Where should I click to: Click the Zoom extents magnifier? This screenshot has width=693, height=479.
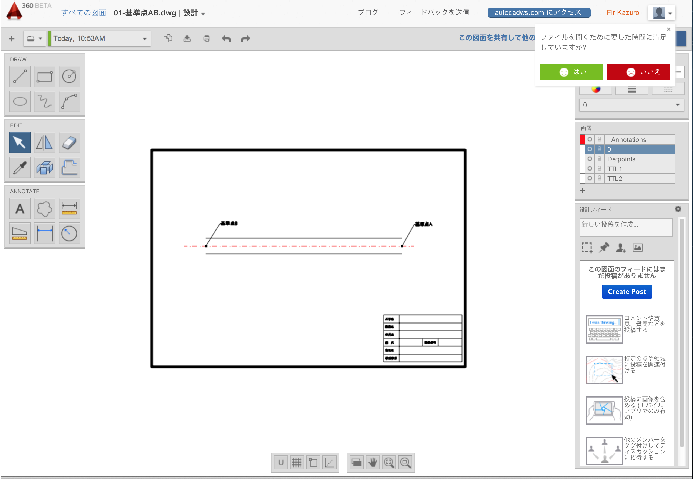tap(389, 463)
